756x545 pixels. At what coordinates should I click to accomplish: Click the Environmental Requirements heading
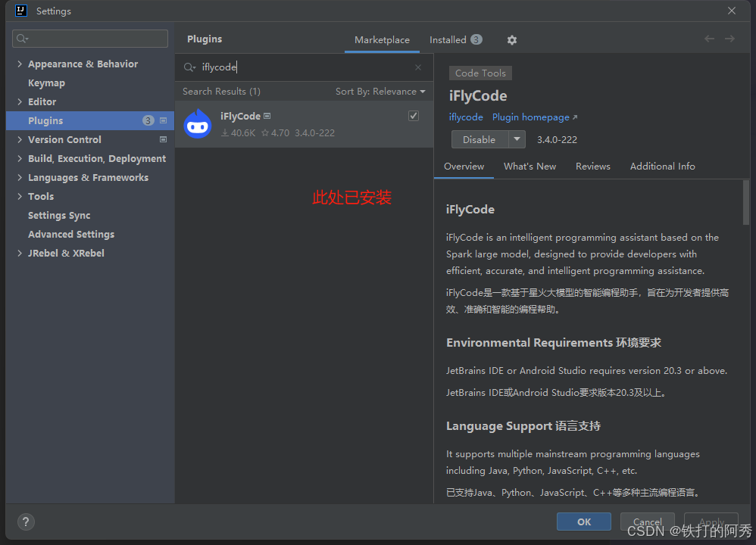554,343
